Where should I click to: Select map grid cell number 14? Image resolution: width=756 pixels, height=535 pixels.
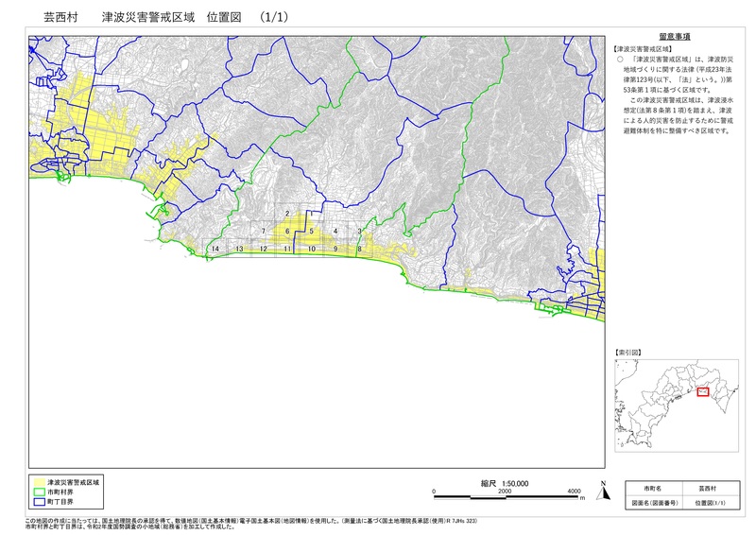point(215,249)
